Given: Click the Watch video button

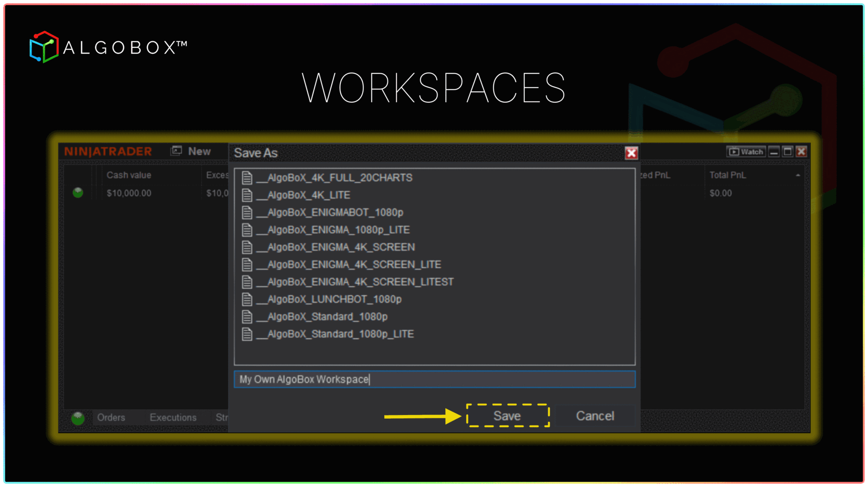Looking at the screenshot, I should 746,152.
